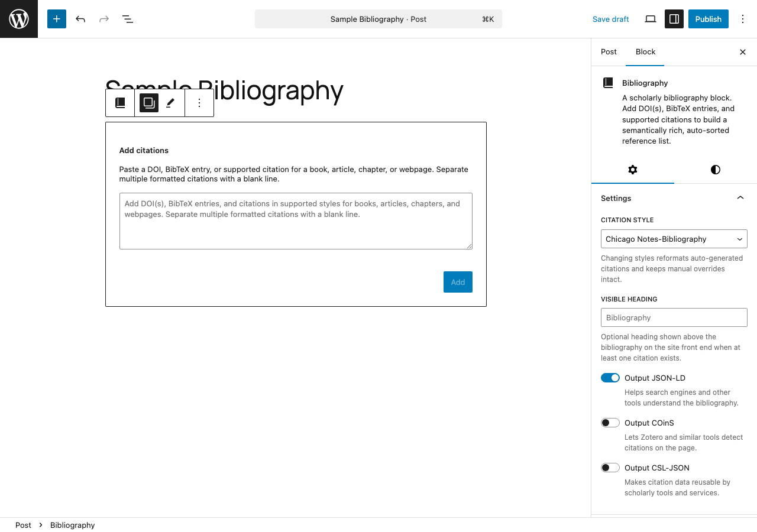
Task: Toggle the Settings sidebar panel icon
Action: tap(674, 19)
